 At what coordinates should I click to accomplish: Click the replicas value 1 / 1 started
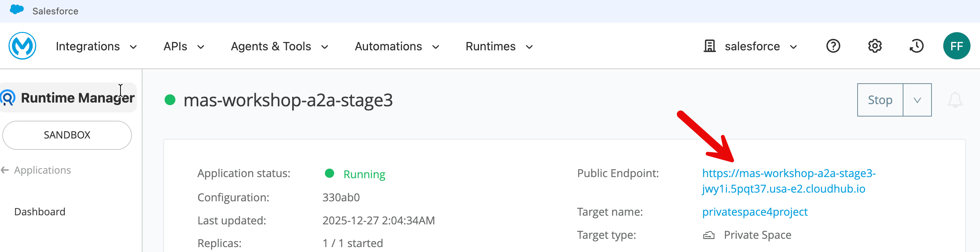point(353,244)
